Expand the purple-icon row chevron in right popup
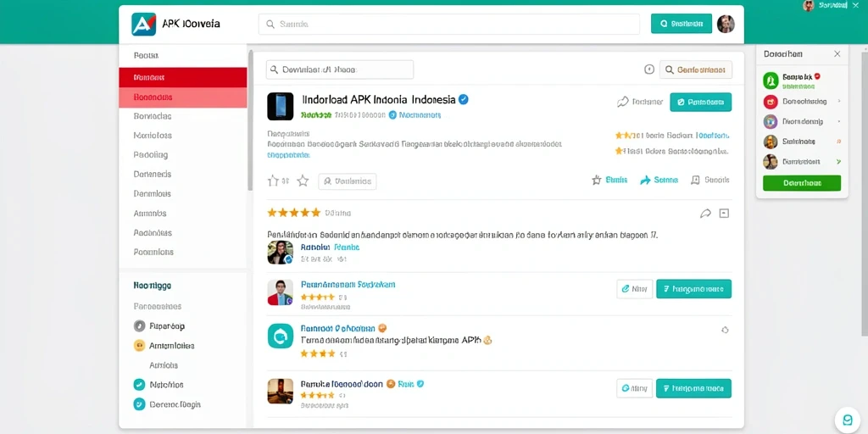Screen dimensions: 868x434 (x=839, y=121)
